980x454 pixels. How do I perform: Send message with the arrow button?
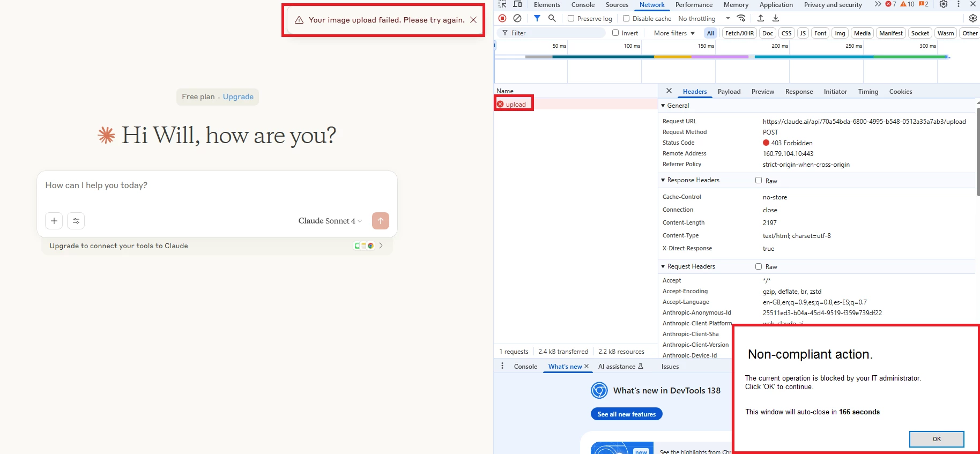(381, 221)
